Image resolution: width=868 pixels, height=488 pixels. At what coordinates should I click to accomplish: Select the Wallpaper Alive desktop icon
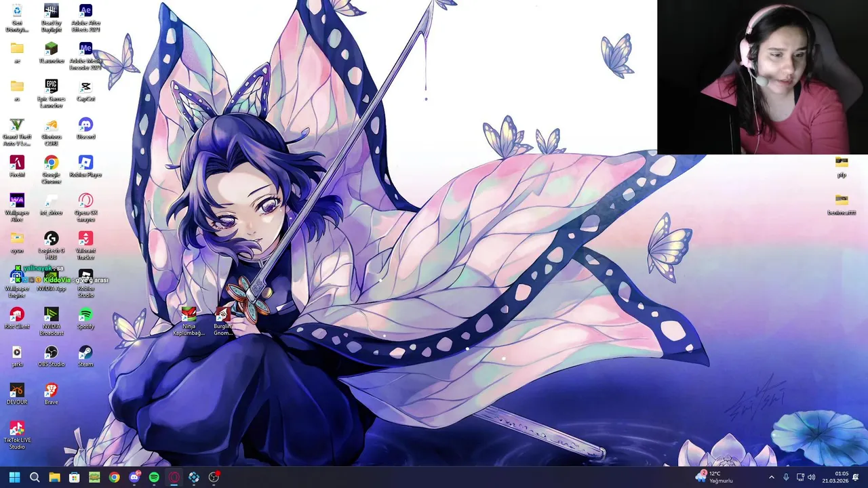tap(17, 208)
